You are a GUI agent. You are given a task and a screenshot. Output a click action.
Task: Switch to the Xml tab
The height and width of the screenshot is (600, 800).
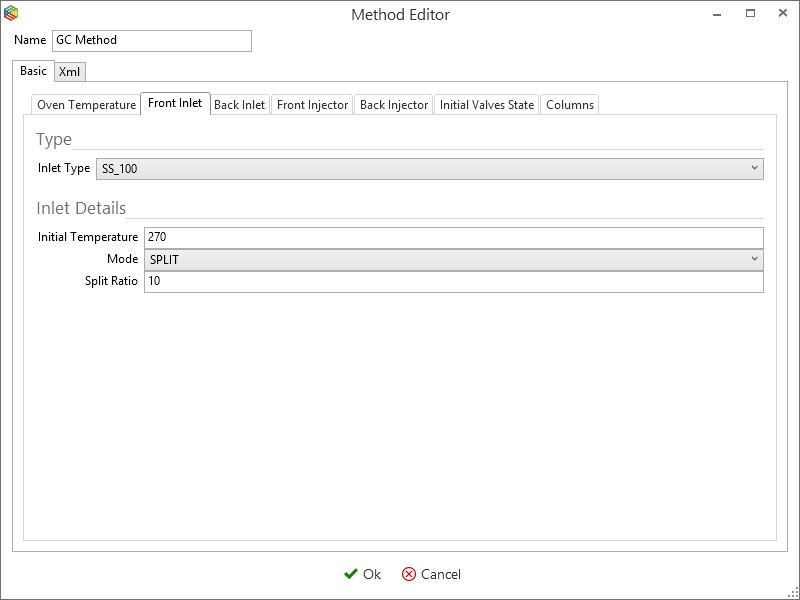pos(70,71)
